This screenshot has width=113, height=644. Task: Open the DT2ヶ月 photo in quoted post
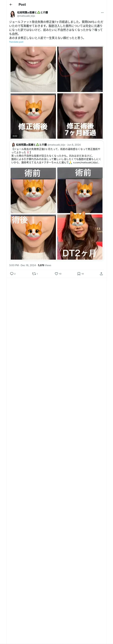[x=80, y=237]
